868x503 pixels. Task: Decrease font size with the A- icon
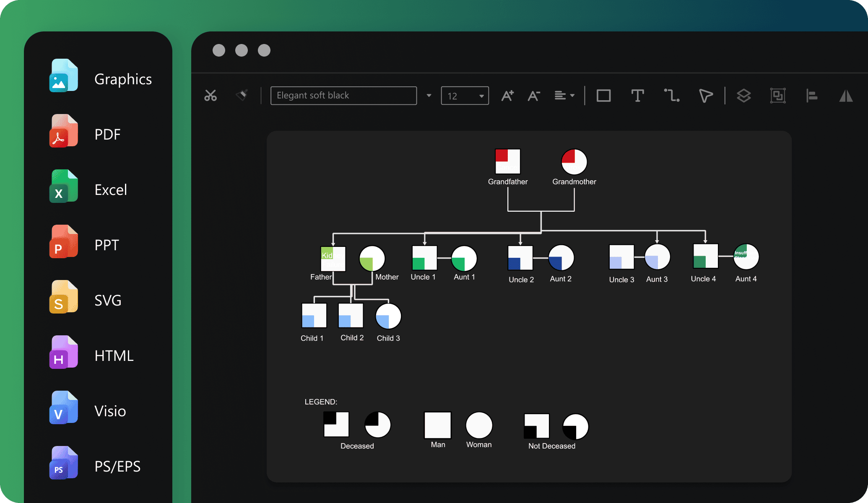tap(534, 96)
